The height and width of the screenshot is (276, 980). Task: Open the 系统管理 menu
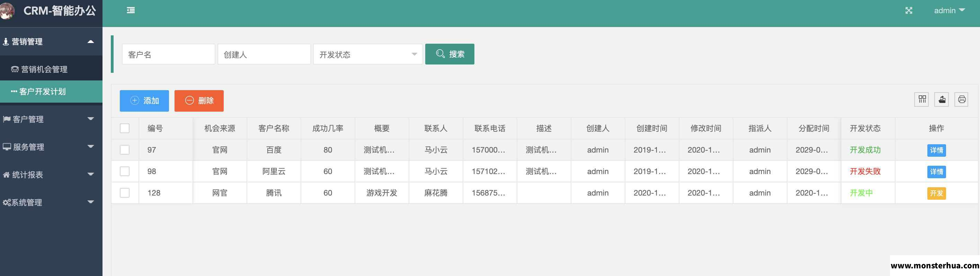(51, 202)
